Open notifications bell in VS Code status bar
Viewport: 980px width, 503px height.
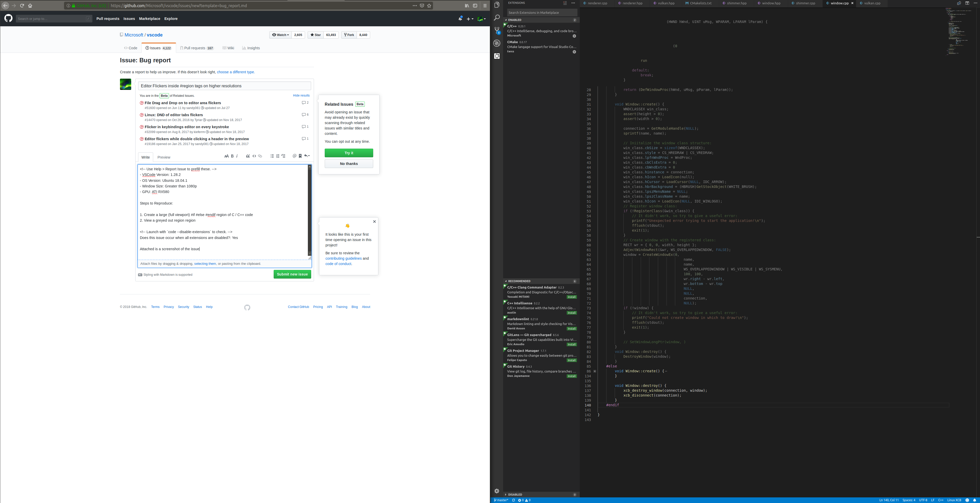click(974, 500)
